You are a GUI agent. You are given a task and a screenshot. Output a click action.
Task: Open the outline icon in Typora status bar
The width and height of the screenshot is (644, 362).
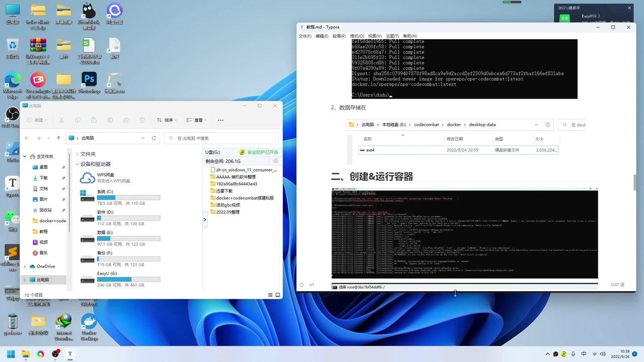(302, 285)
